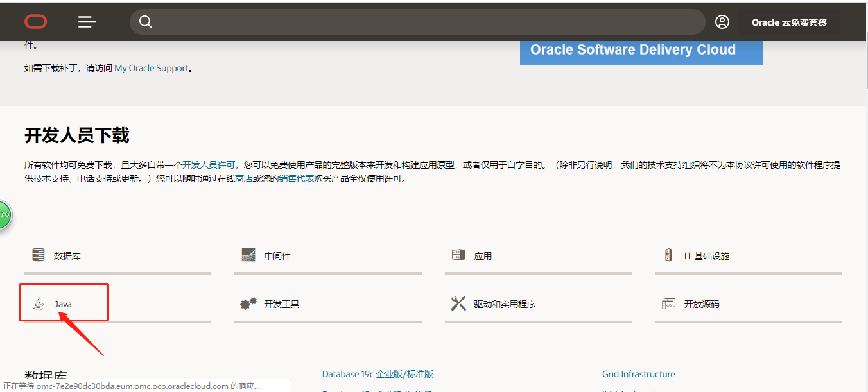Click the green 76 badge
868x392 pixels.
tap(4, 214)
